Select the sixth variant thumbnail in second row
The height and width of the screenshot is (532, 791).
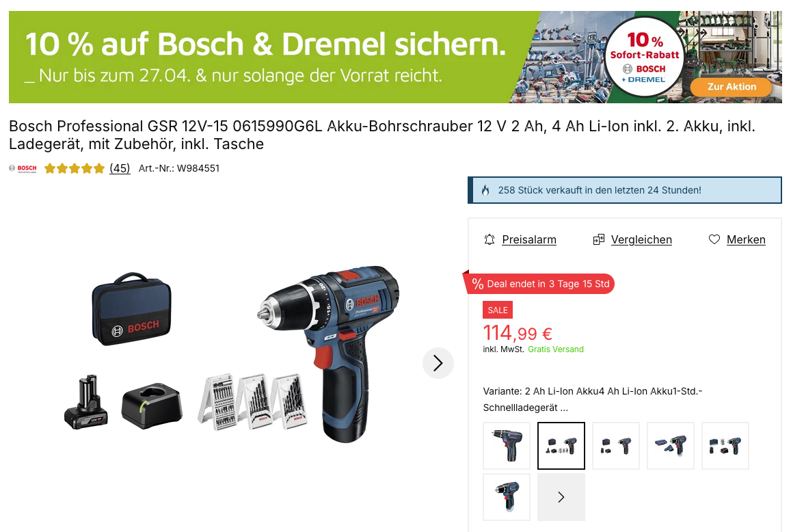point(507,497)
